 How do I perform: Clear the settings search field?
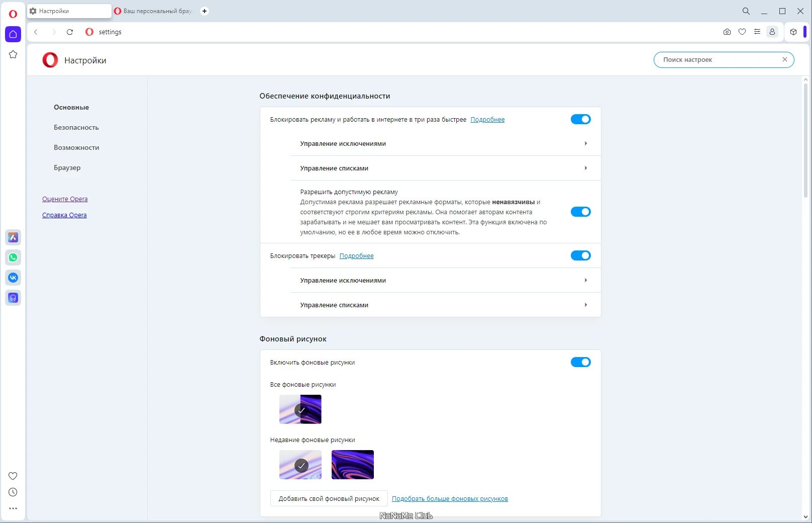[785, 59]
